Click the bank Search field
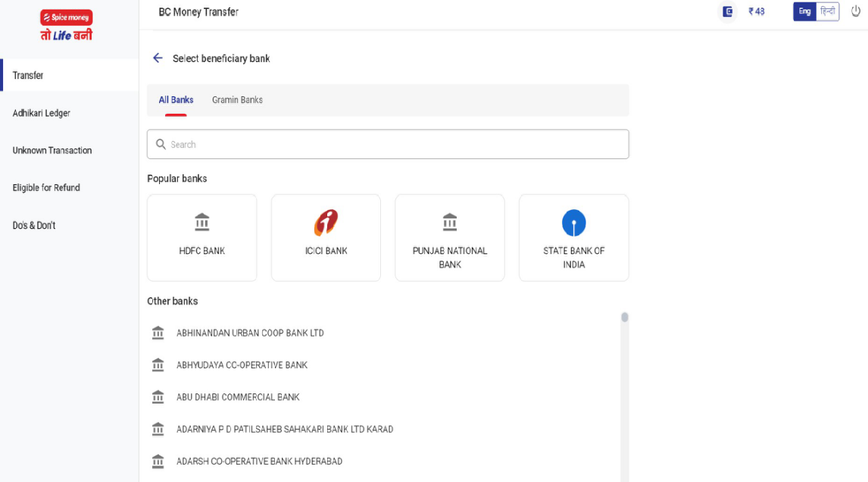The image size is (868, 482). (x=388, y=144)
